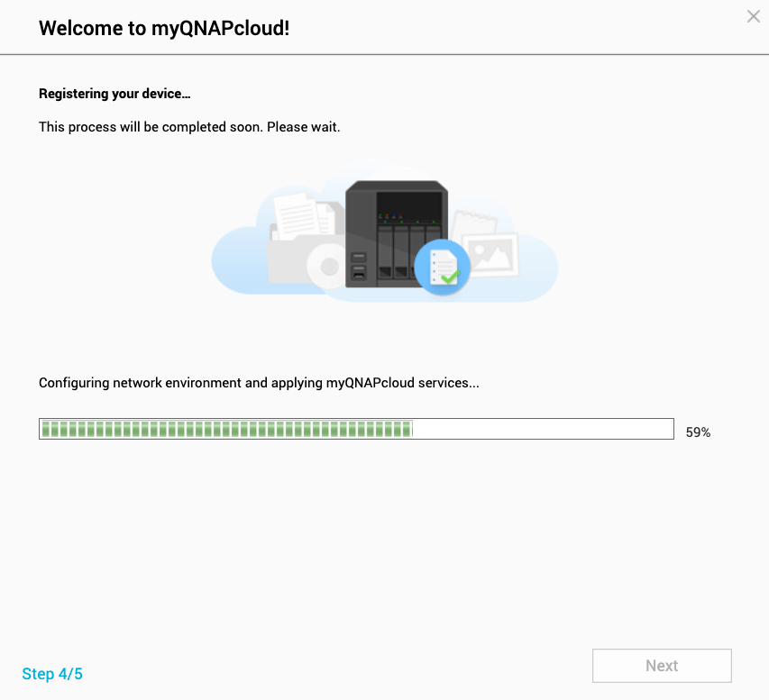Select the configuring network environment status text
The image size is (769, 700).
coord(259,383)
